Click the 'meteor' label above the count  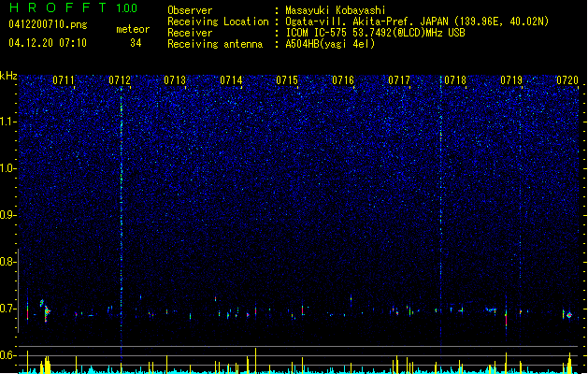click(x=133, y=29)
